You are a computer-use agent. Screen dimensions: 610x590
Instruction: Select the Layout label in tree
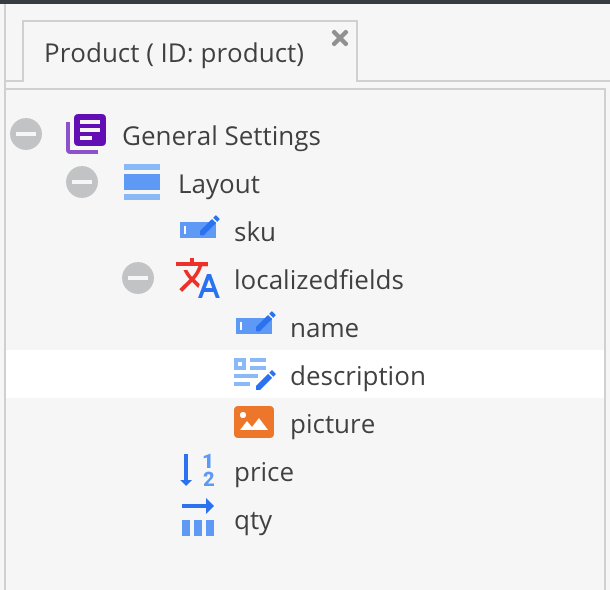218,184
